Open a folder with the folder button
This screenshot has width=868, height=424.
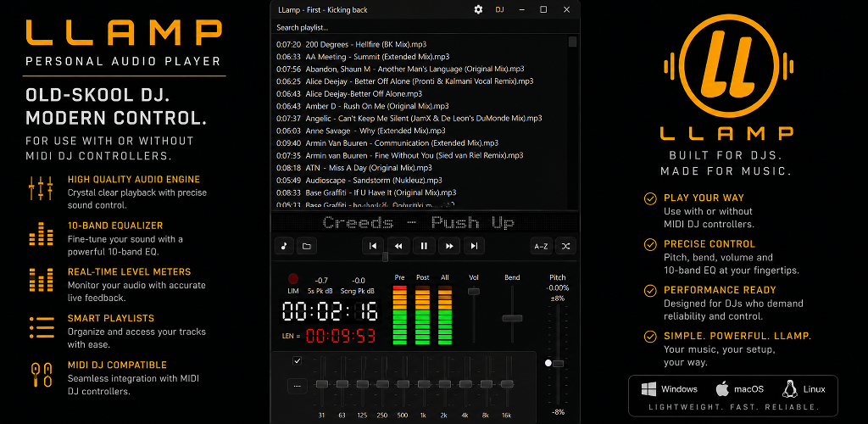click(x=307, y=246)
